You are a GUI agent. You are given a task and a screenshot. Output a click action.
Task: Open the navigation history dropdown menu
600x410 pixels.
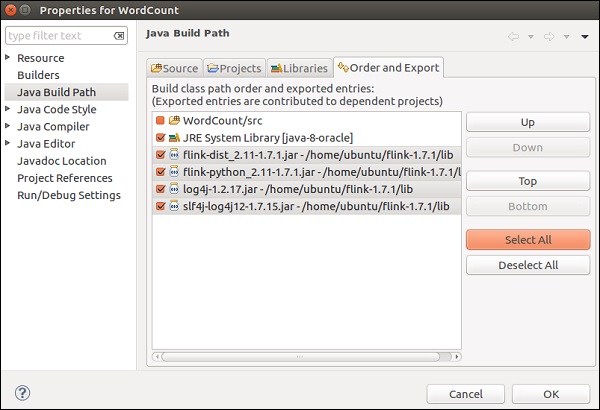pos(584,37)
